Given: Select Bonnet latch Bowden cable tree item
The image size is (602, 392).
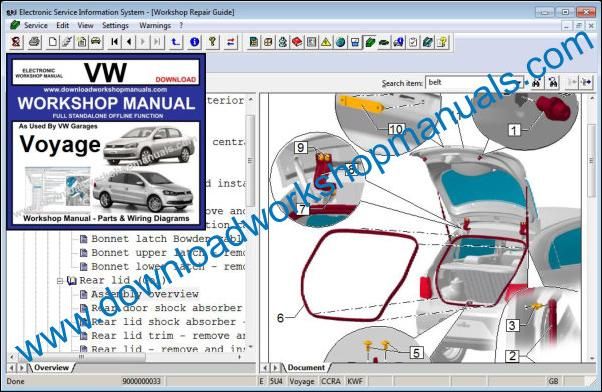Looking at the screenshot, I should (x=162, y=239).
